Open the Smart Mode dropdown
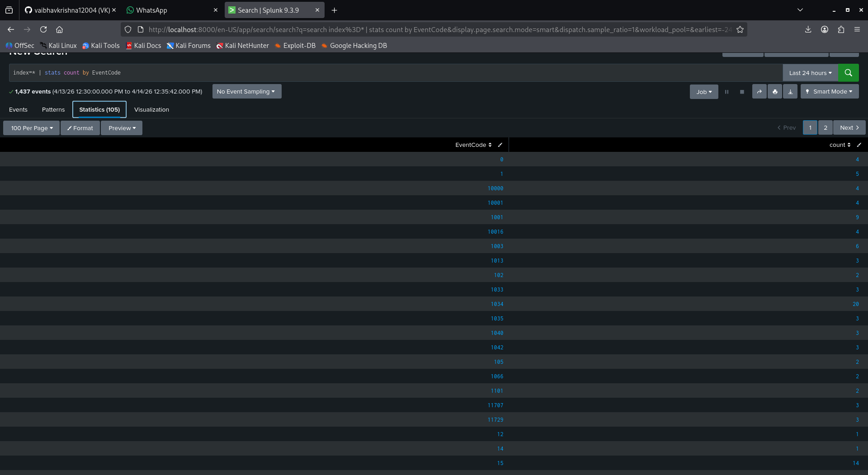This screenshot has height=475, width=868. click(x=829, y=91)
